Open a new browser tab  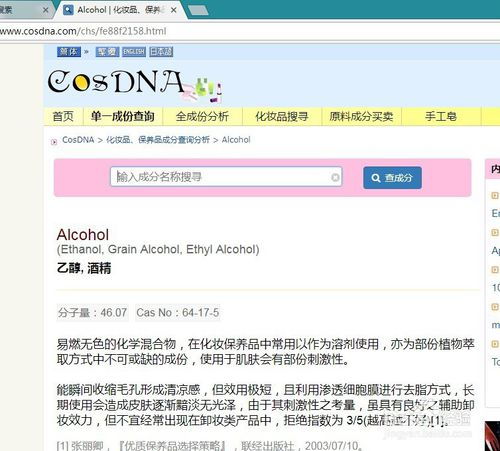click(x=198, y=10)
